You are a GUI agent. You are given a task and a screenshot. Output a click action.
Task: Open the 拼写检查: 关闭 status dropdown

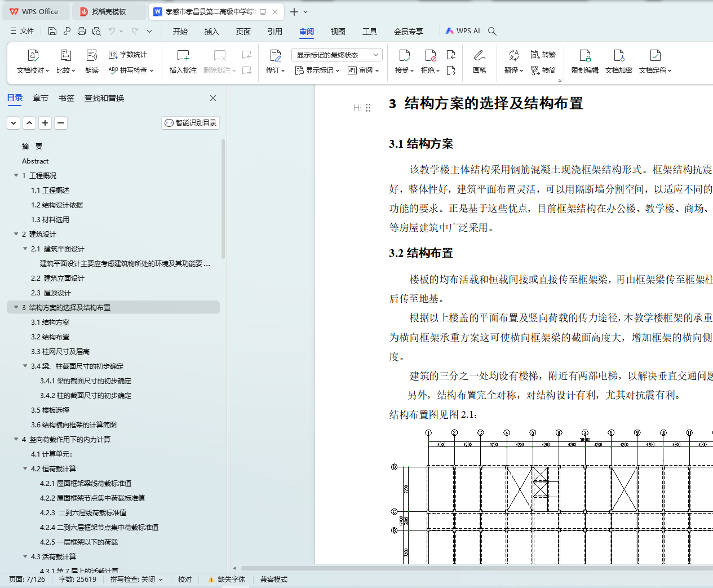(136, 580)
